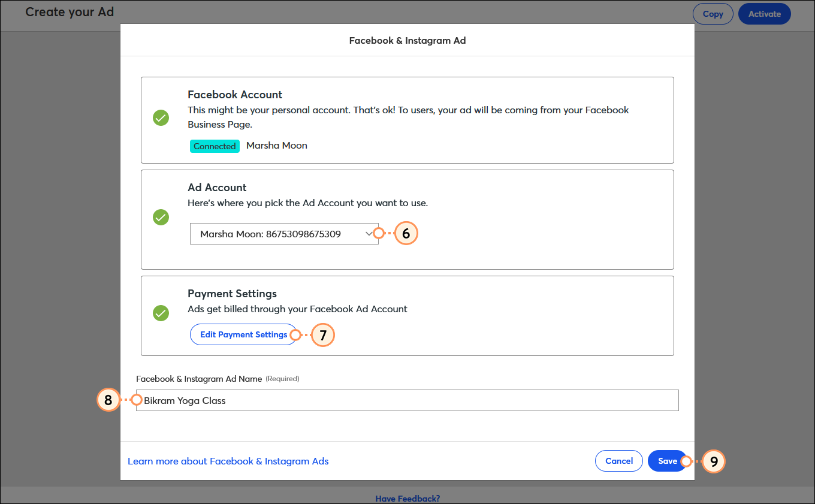Click the step 6 callout marker
The height and width of the screenshot is (504, 815).
tap(406, 234)
